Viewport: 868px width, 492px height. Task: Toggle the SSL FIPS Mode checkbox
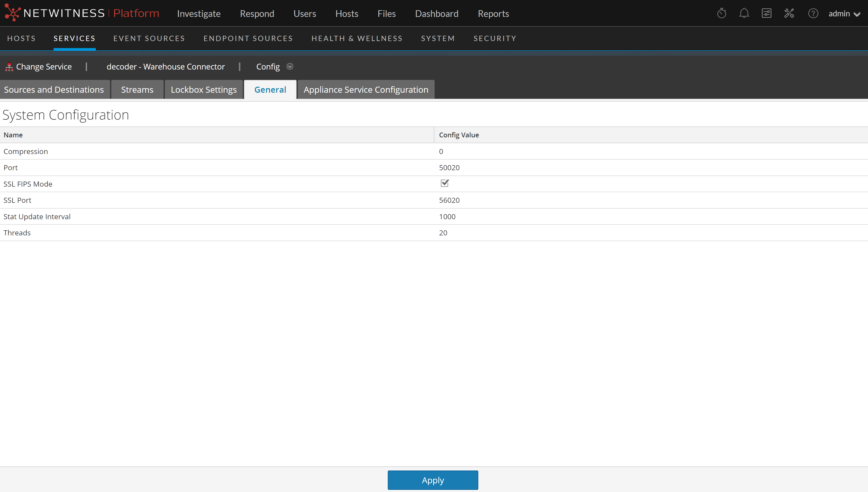(444, 183)
